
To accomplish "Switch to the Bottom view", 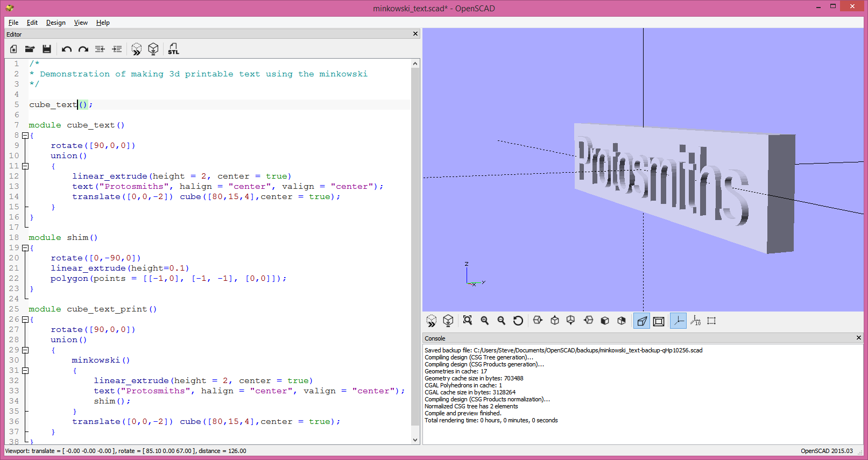I will pyautogui.click(x=571, y=321).
